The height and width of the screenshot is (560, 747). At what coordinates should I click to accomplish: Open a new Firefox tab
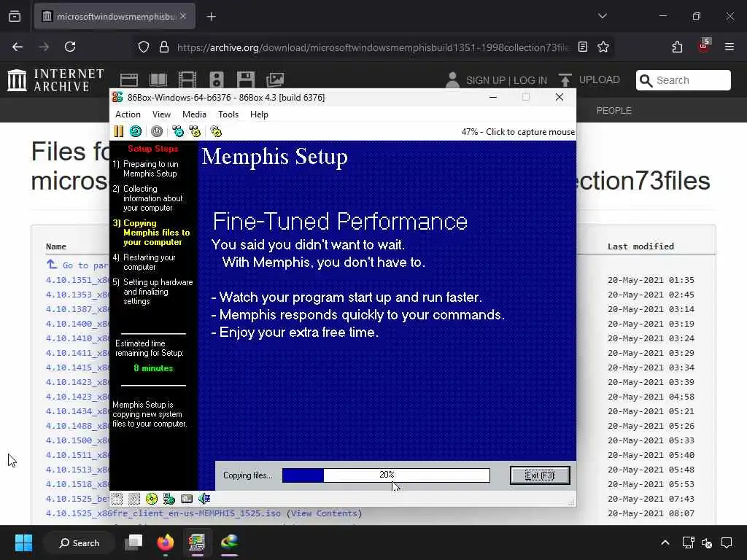(211, 17)
